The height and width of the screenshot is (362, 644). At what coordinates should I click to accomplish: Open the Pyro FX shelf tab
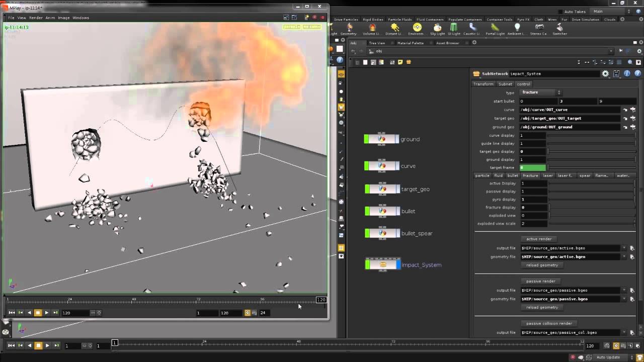coord(523,20)
